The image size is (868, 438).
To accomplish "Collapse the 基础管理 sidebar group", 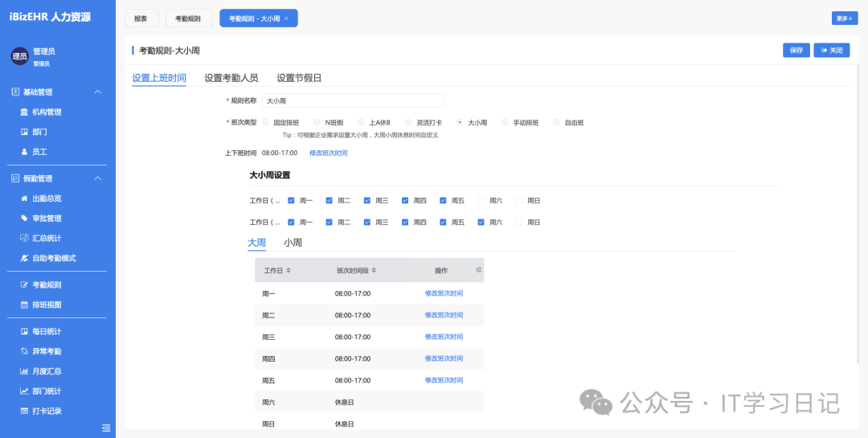I will 98,92.
